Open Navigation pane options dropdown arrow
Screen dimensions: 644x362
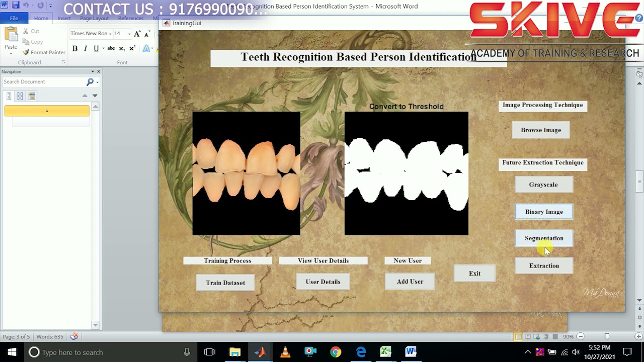click(x=93, y=71)
